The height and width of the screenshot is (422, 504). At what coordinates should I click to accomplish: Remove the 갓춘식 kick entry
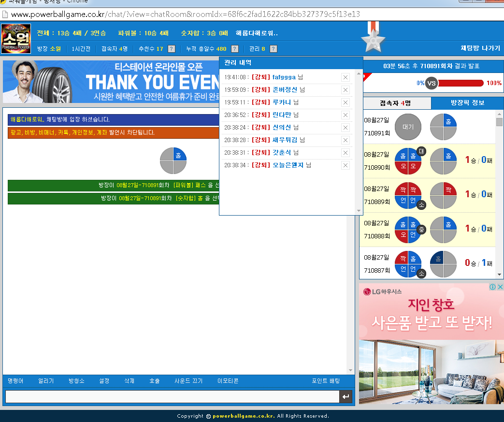click(x=345, y=152)
